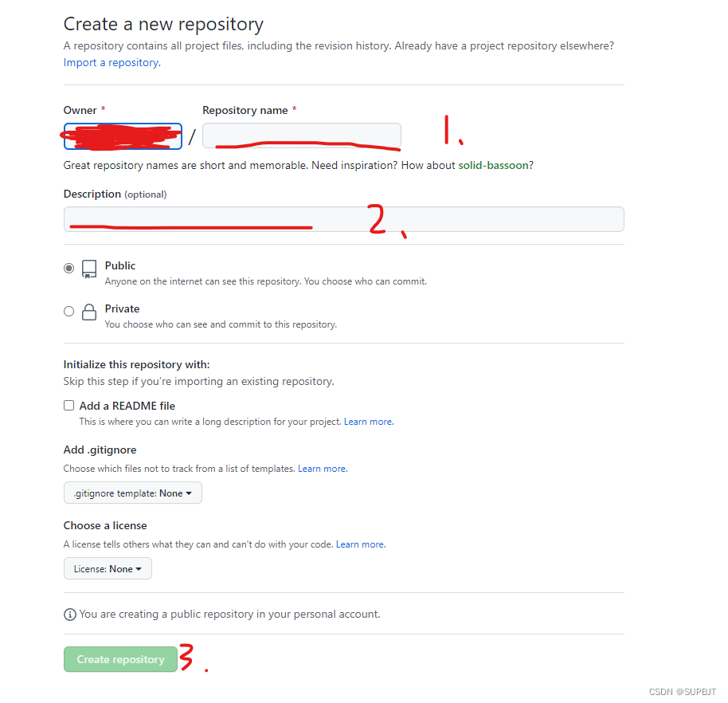Click the Public option label
Image resolution: width=728 pixels, height=703 pixels.
click(x=119, y=265)
